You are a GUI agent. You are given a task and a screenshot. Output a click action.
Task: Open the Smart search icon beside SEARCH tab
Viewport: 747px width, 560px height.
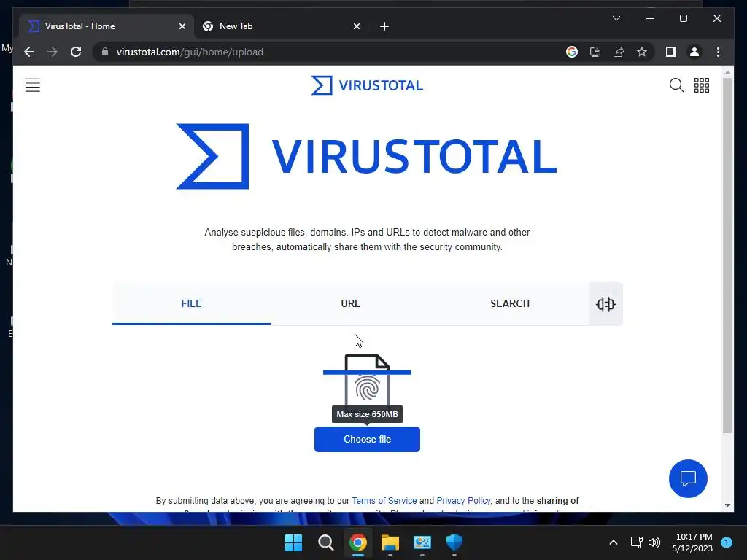click(605, 304)
